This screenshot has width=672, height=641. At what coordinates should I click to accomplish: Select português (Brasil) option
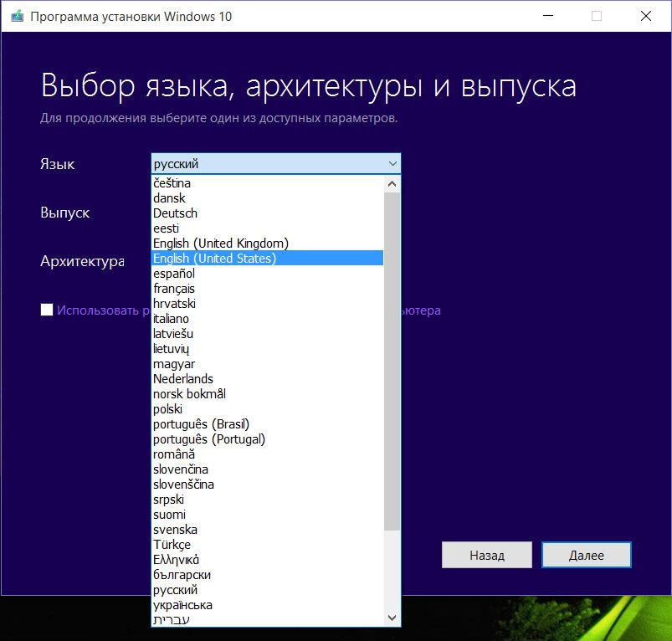click(268, 423)
